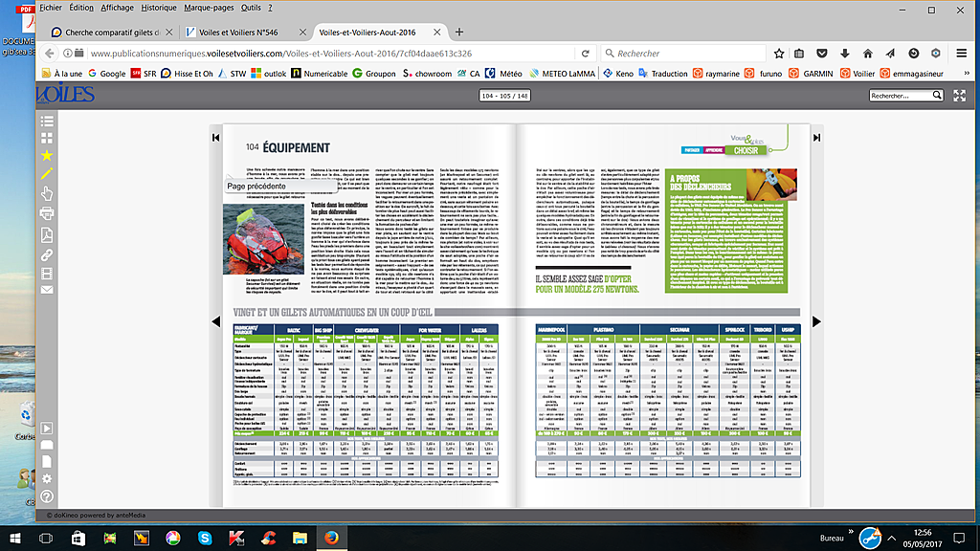Open the Google bookmark
980x551 pixels.
(x=107, y=73)
